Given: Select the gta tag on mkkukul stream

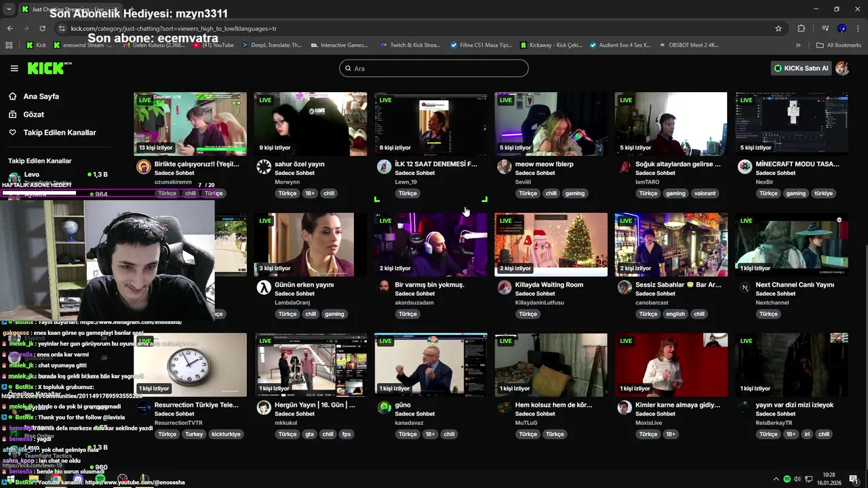Looking at the screenshot, I should (x=309, y=434).
